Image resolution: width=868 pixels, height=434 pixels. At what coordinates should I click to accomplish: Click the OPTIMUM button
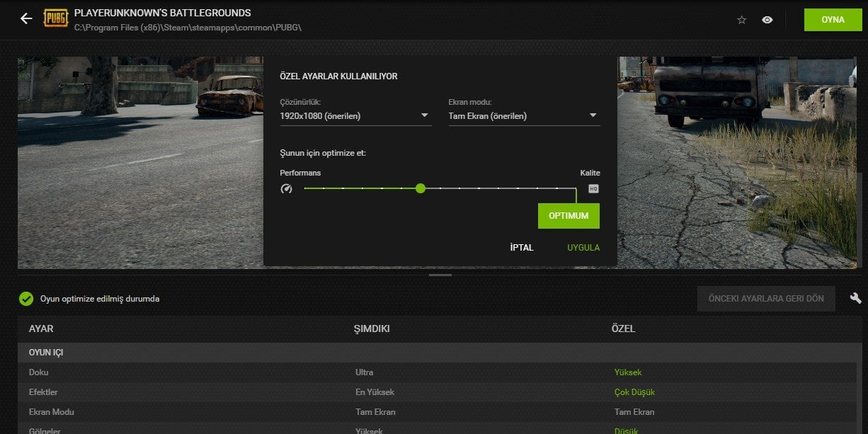click(569, 216)
